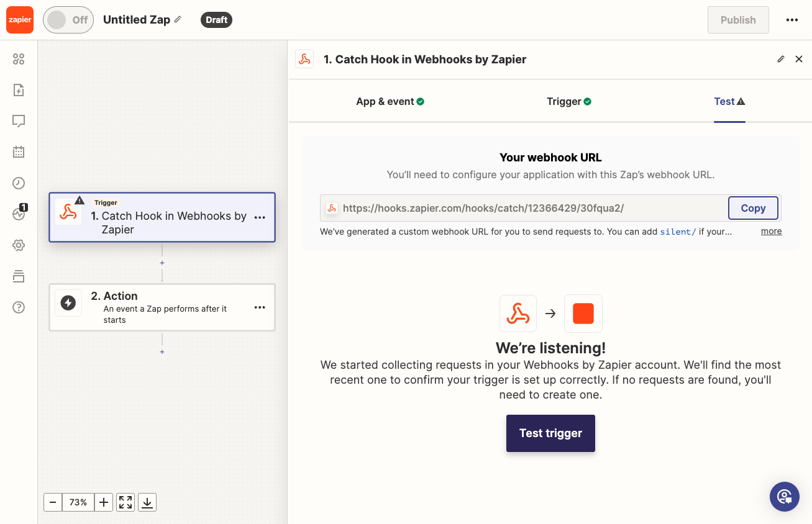Click the 'Trigger' label tag on step
This screenshot has height=524, width=812.
click(x=106, y=202)
